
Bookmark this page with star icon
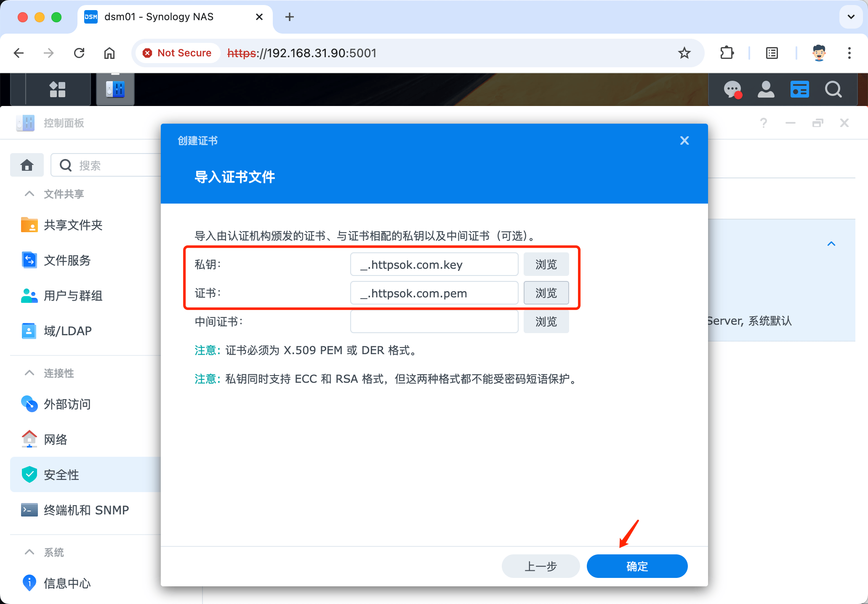click(684, 53)
